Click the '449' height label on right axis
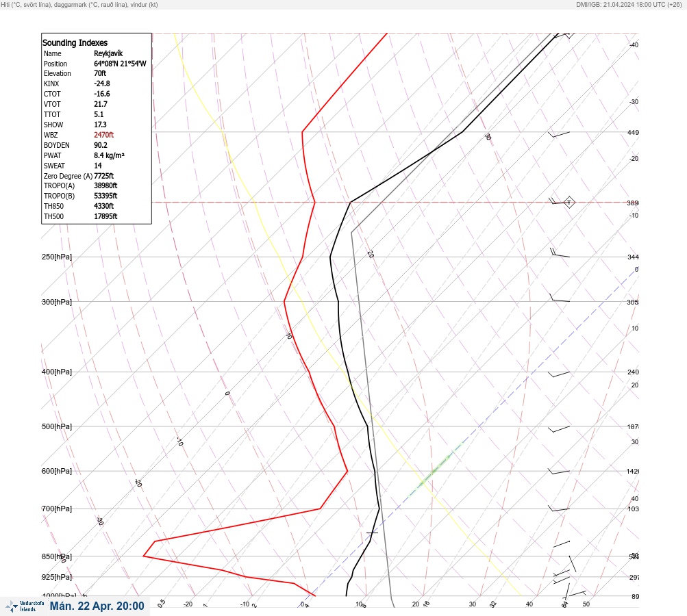687x616 pixels. click(x=633, y=132)
